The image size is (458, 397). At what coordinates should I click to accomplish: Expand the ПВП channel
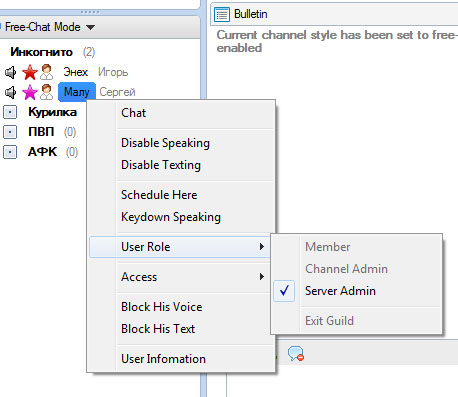point(10,132)
